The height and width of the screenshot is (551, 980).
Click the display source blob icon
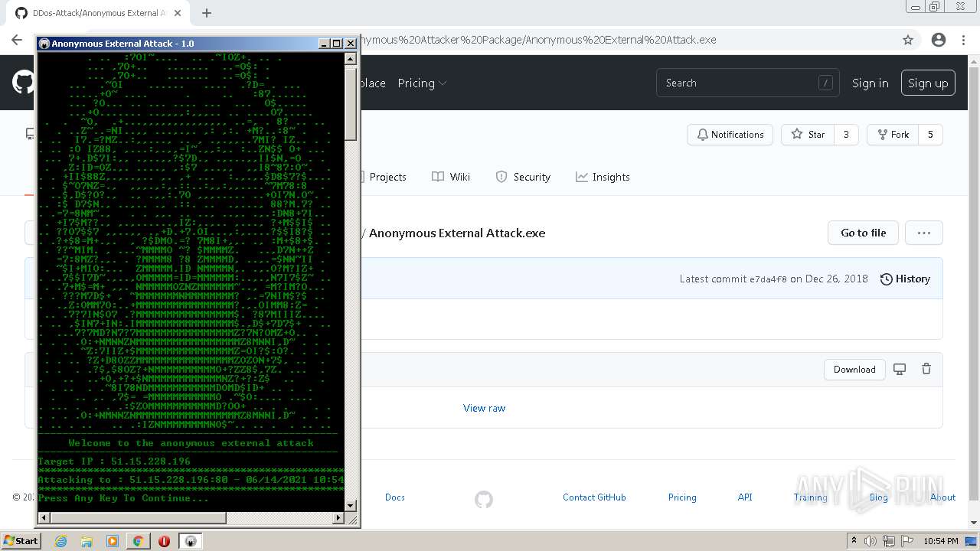click(x=900, y=369)
